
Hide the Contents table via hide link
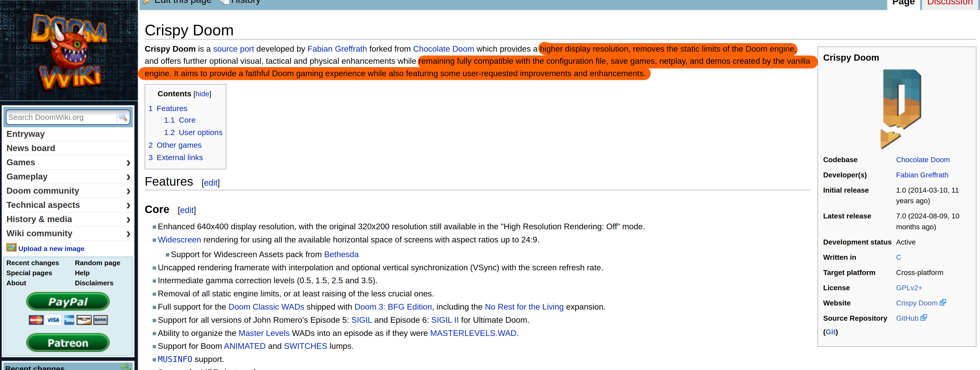click(202, 94)
